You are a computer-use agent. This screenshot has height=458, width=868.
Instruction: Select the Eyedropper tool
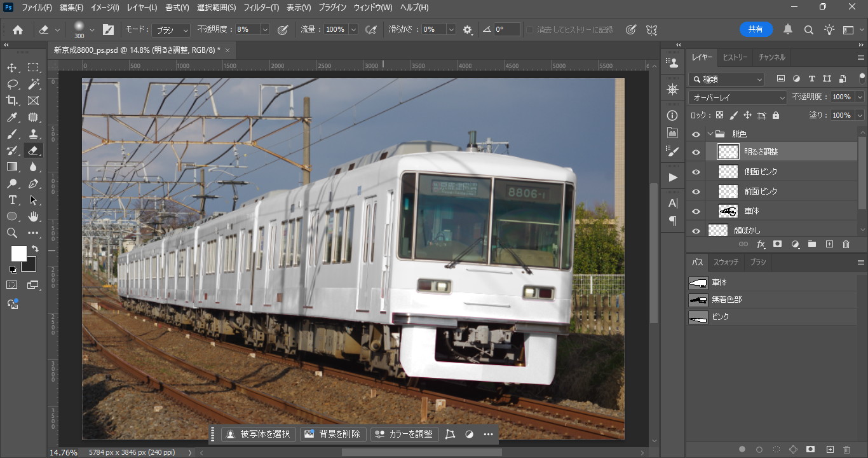12,117
